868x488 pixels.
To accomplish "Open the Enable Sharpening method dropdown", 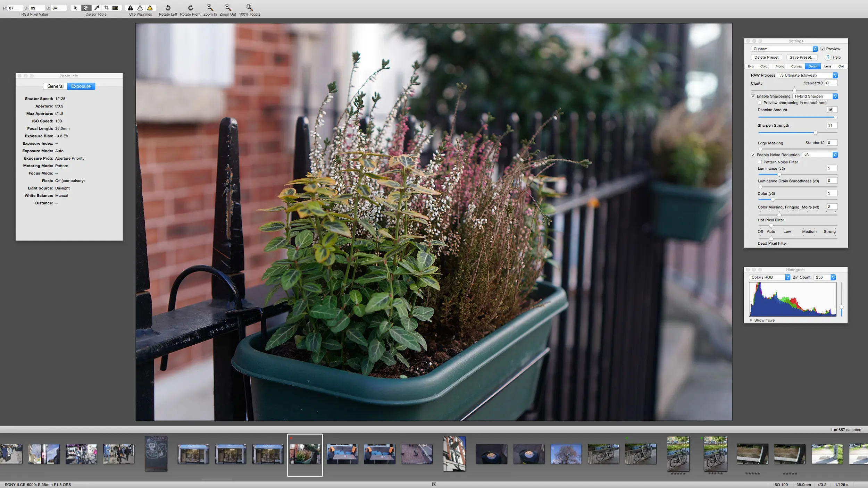I will click(835, 96).
